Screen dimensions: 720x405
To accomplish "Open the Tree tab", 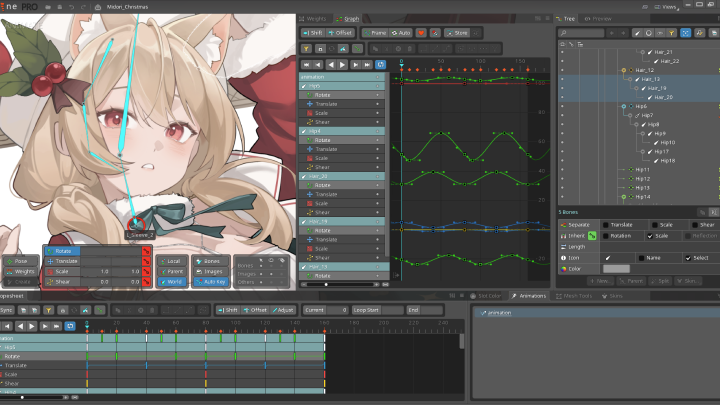I will pyautogui.click(x=566, y=19).
